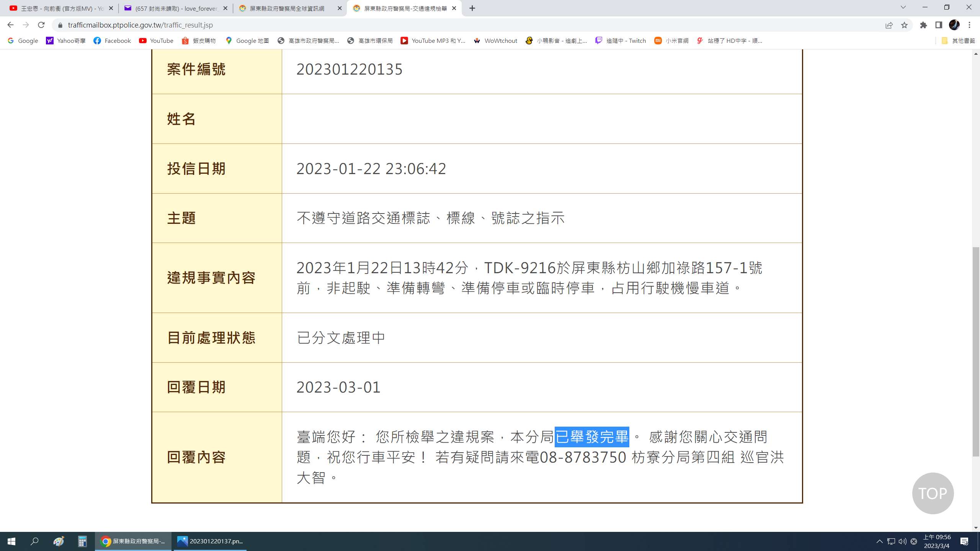The height and width of the screenshot is (551, 980).
Task: Open Chrome three-dot menu
Action: coord(970,25)
